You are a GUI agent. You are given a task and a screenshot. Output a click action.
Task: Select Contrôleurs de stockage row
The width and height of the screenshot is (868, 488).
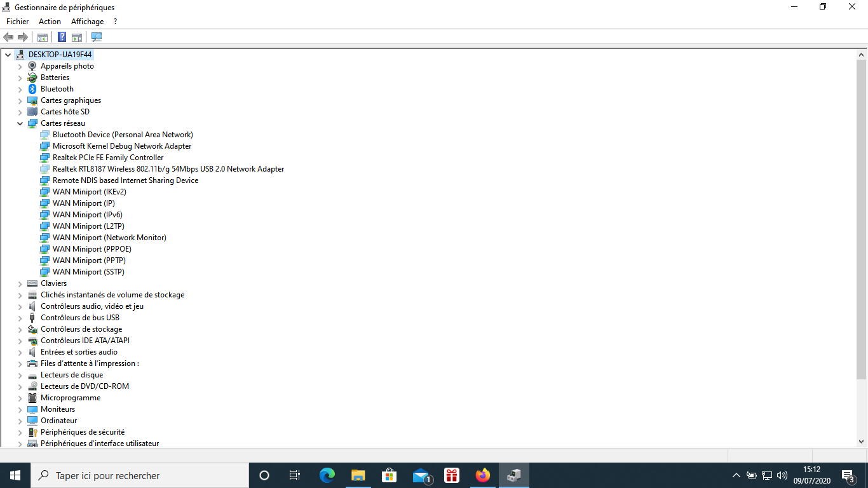coord(81,329)
